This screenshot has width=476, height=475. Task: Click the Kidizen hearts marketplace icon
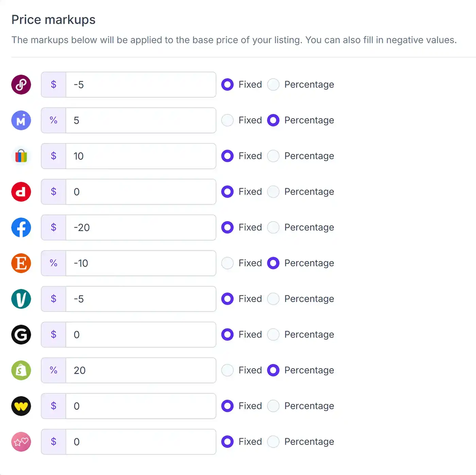[21, 442]
